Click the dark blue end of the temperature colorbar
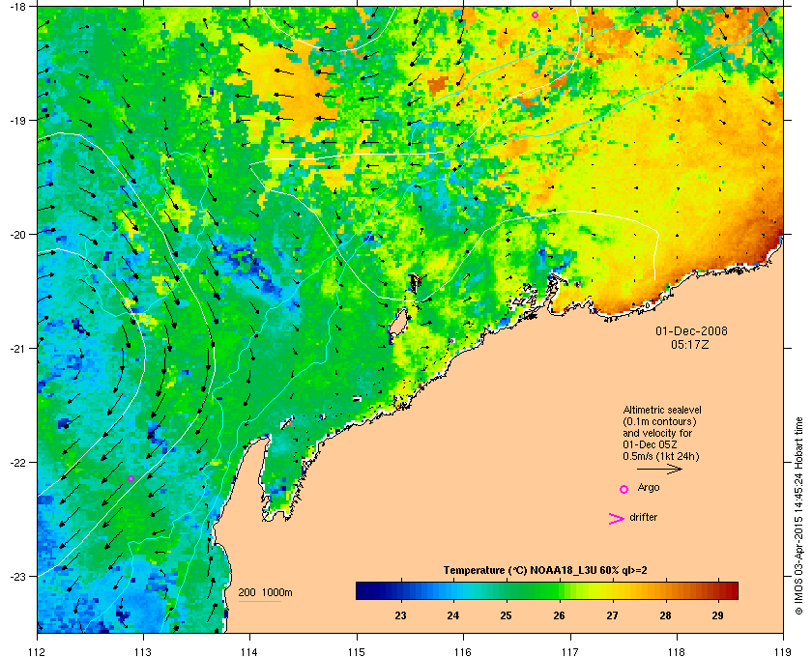Image resolution: width=812 pixels, height=657 pixels. [362, 590]
